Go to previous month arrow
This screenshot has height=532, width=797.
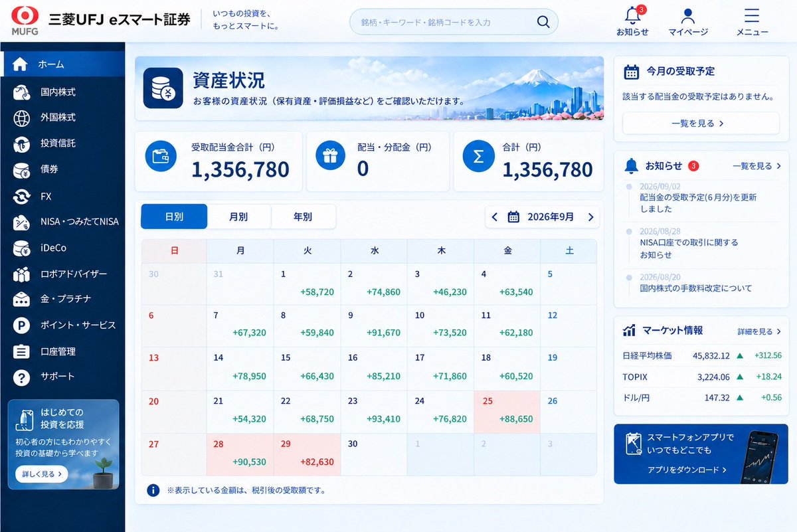tap(494, 217)
